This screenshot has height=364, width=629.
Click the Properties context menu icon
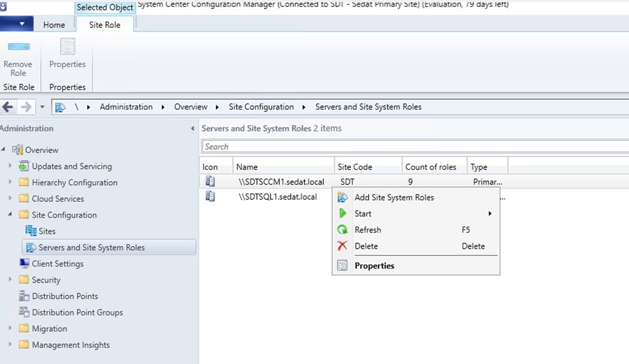pos(342,265)
